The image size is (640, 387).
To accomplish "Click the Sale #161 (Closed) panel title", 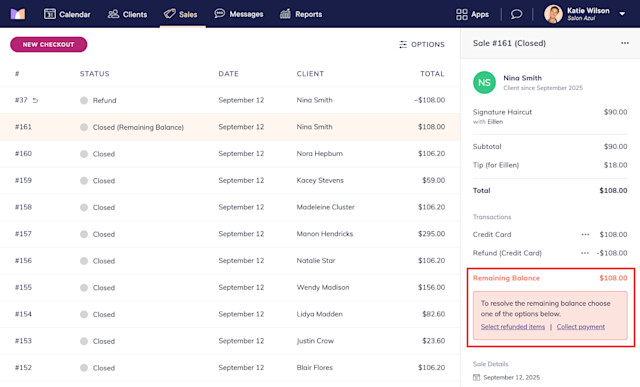I will click(509, 43).
